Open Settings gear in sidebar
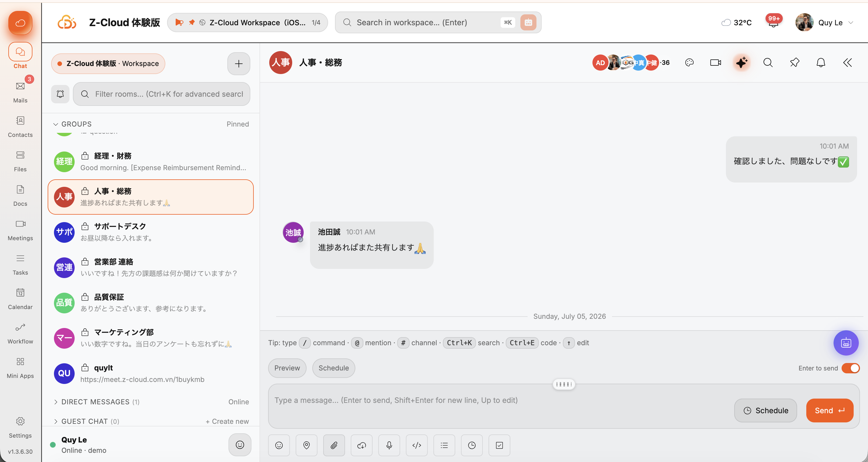868x462 pixels. pos(20,427)
